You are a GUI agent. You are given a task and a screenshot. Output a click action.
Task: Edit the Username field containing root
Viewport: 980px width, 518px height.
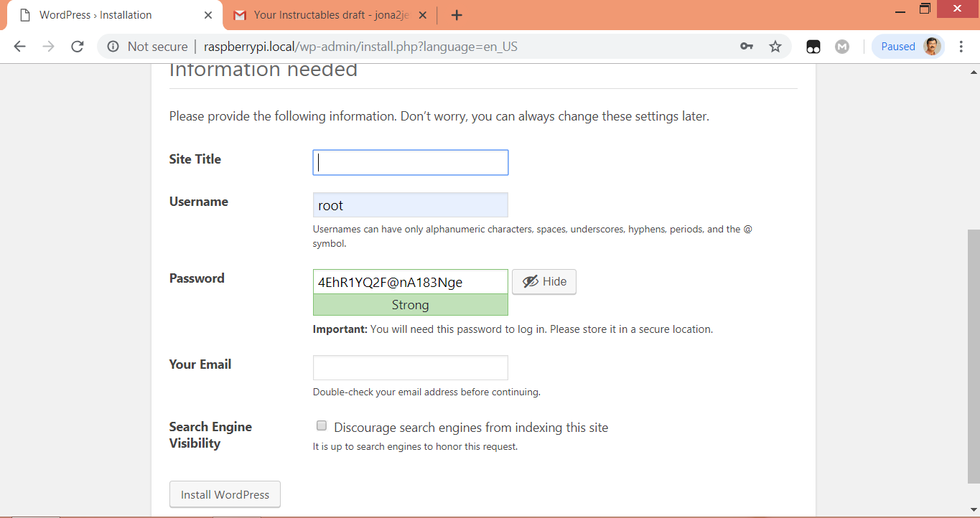411,205
